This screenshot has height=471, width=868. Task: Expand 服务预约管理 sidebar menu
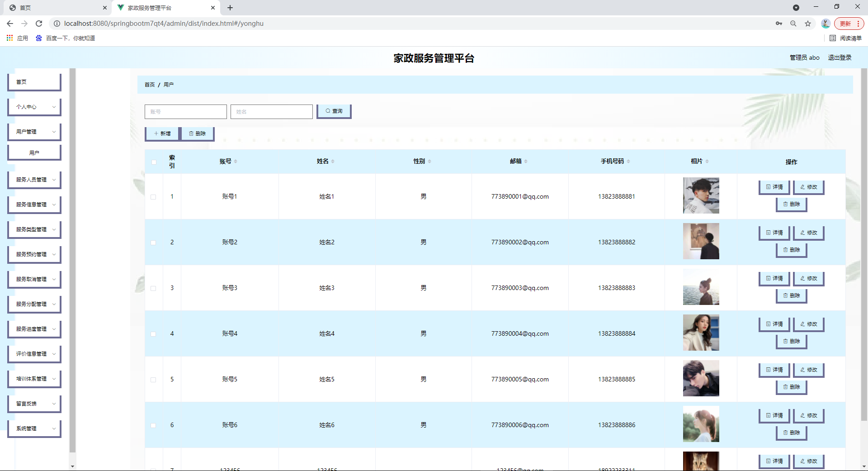point(34,255)
